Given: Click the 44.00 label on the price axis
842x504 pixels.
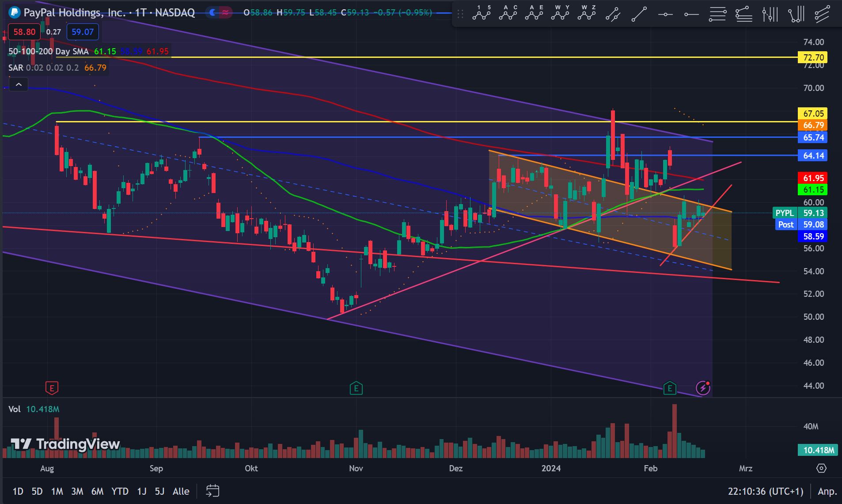Looking at the screenshot, I should coord(814,386).
